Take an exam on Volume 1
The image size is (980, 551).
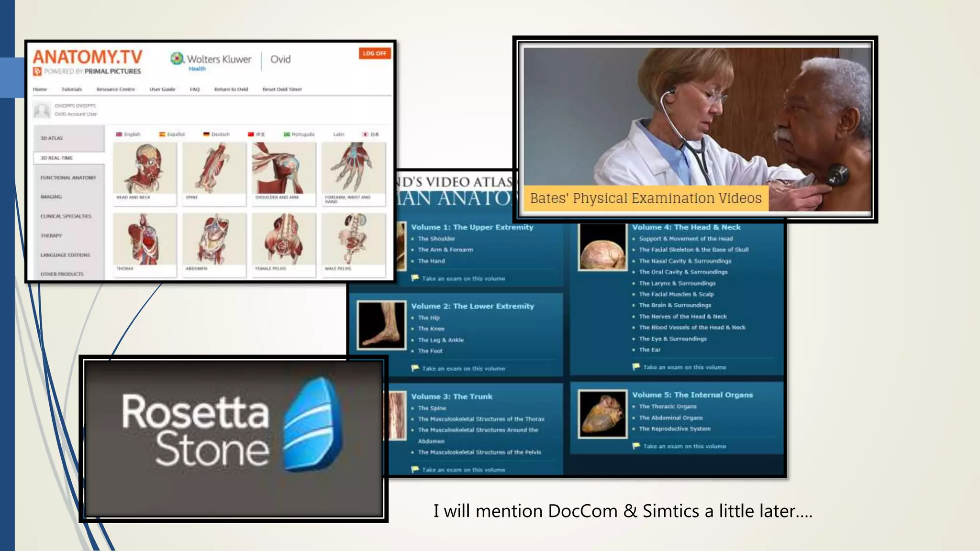[x=463, y=278]
